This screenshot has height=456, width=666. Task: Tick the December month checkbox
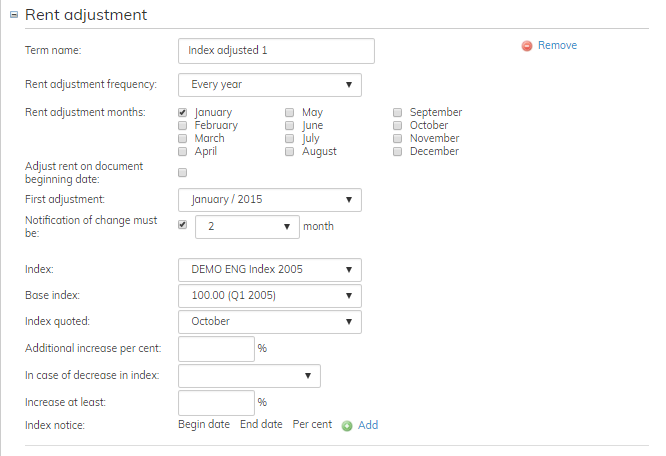398,152
